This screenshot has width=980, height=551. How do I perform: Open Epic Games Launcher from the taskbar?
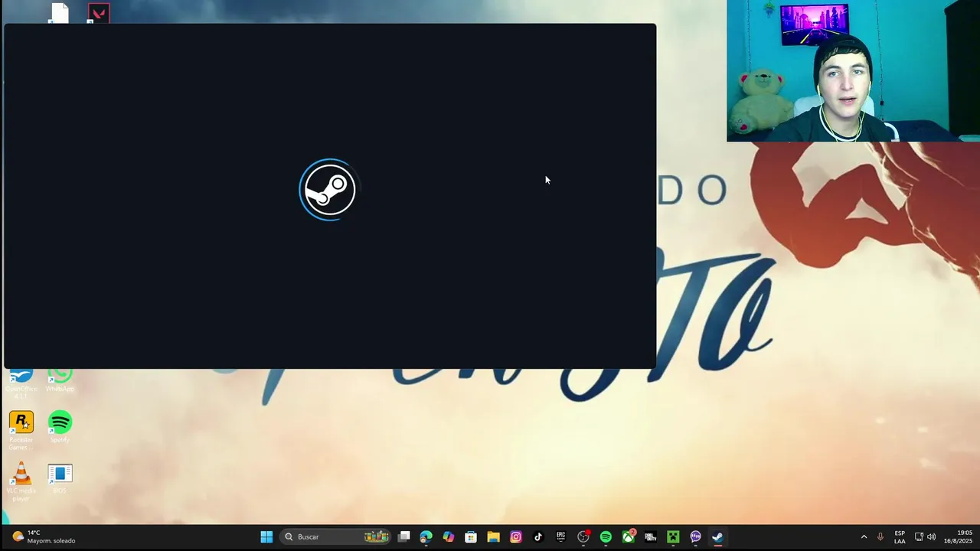coord(560,537)
